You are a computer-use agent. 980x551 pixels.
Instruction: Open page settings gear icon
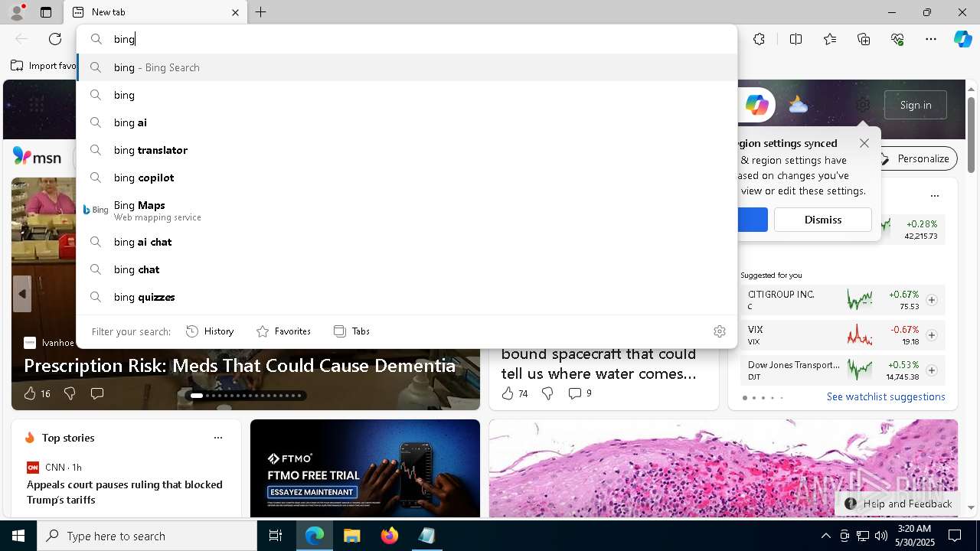click(x=863, y=105)
